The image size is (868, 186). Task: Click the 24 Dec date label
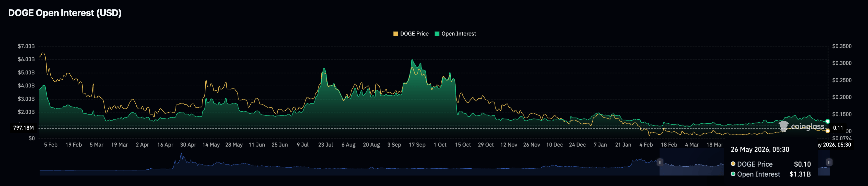point(578,145)
